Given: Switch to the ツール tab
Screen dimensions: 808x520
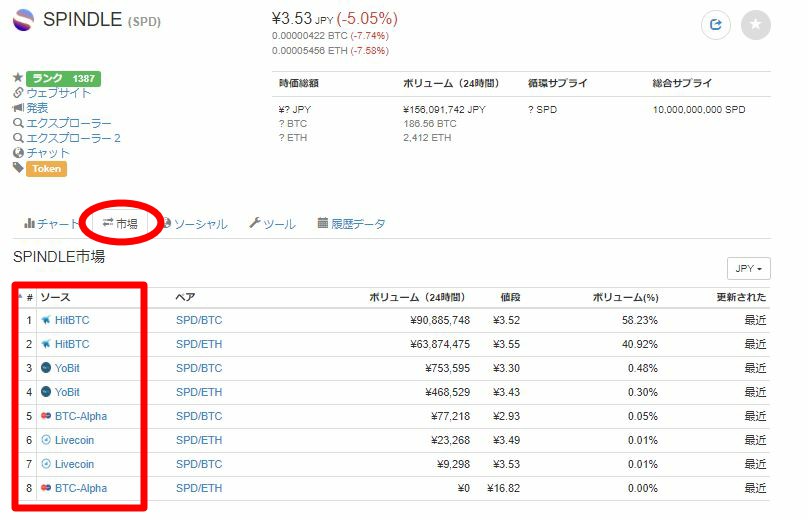Looking at the screenshot, I should pos(273,224).
